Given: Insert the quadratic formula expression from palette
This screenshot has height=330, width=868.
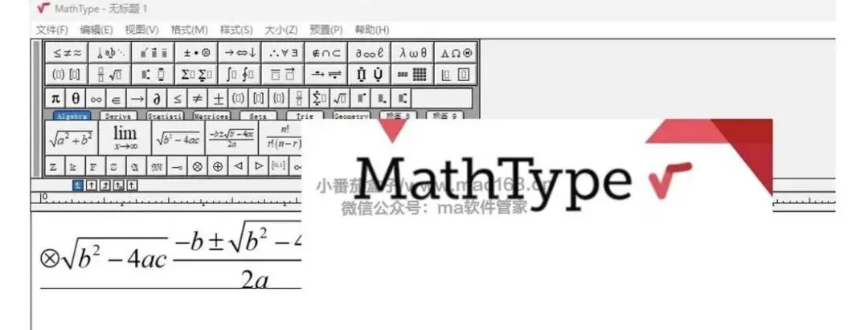Looking at the screenshot, I should click(x=232, y=137).
